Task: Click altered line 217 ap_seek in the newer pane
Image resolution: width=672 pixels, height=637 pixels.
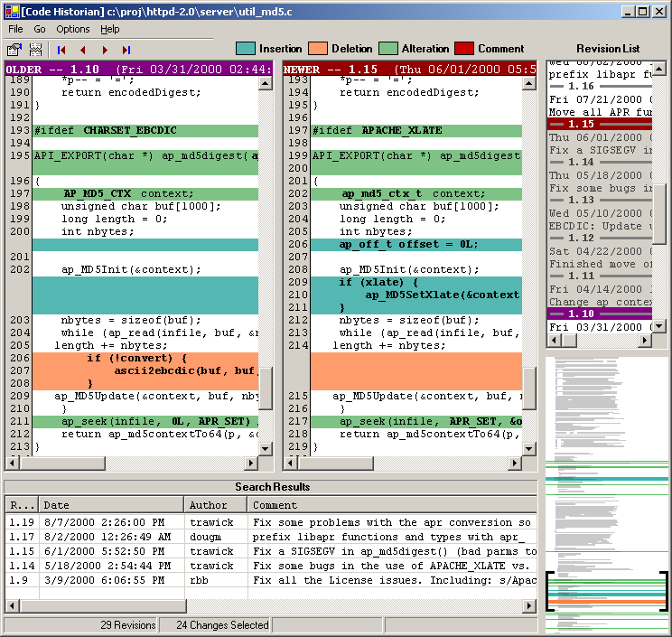Action: pyautogui.click(x=416, y=421)
